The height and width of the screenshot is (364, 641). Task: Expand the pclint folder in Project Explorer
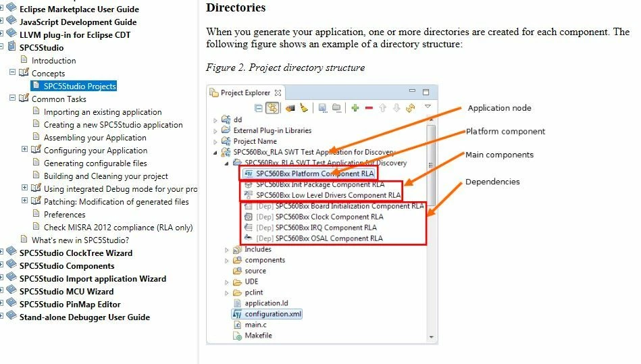[x=226, y=293]
